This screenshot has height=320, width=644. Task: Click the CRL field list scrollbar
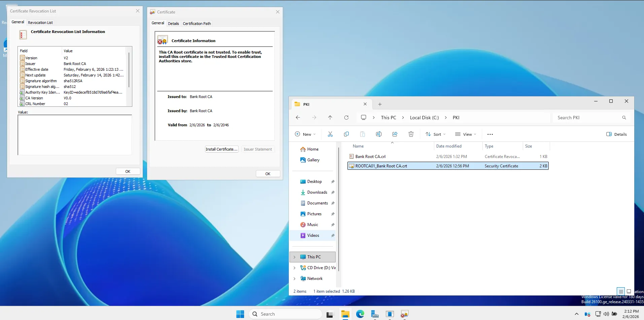tap(129, 69)
